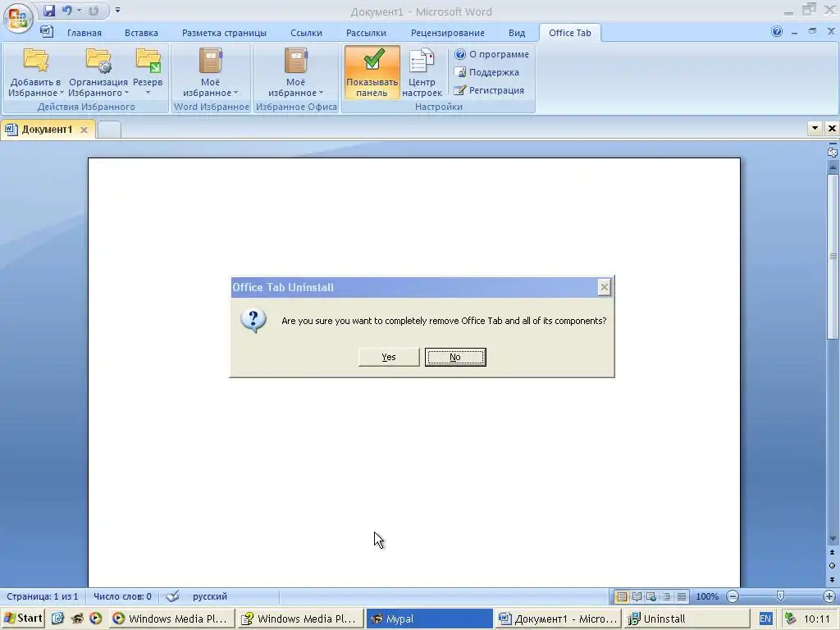
Task: Click the Добавить в Избранное folder icon
Action: (35, 60)
